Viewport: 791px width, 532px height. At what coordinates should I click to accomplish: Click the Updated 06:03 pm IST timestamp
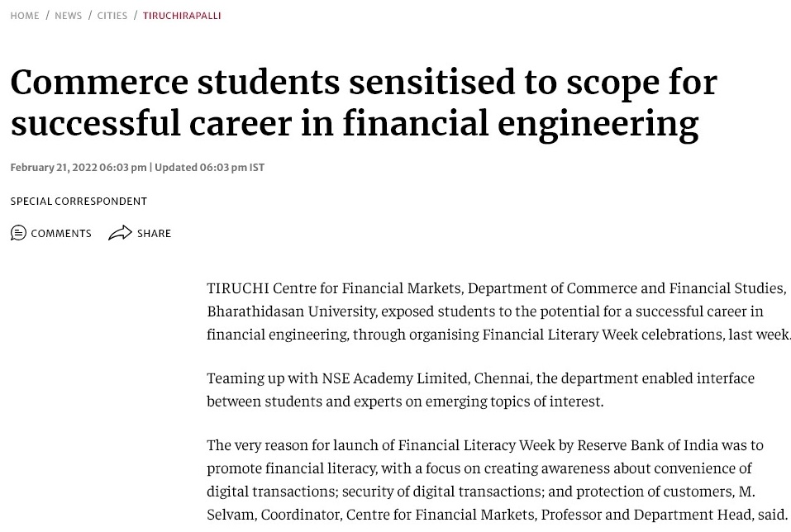[209, 168]
